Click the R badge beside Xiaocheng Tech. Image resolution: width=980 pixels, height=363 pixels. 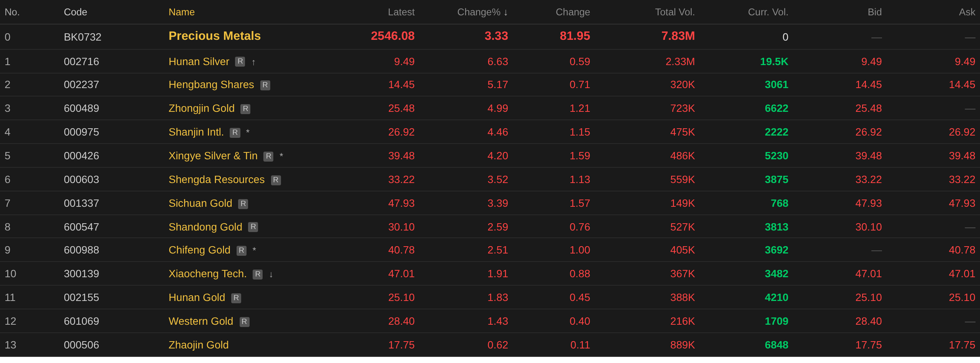click(258, 274)
